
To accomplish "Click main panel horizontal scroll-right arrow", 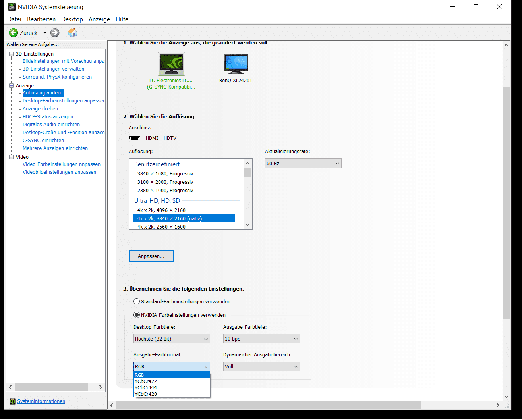I will (498, 405).
